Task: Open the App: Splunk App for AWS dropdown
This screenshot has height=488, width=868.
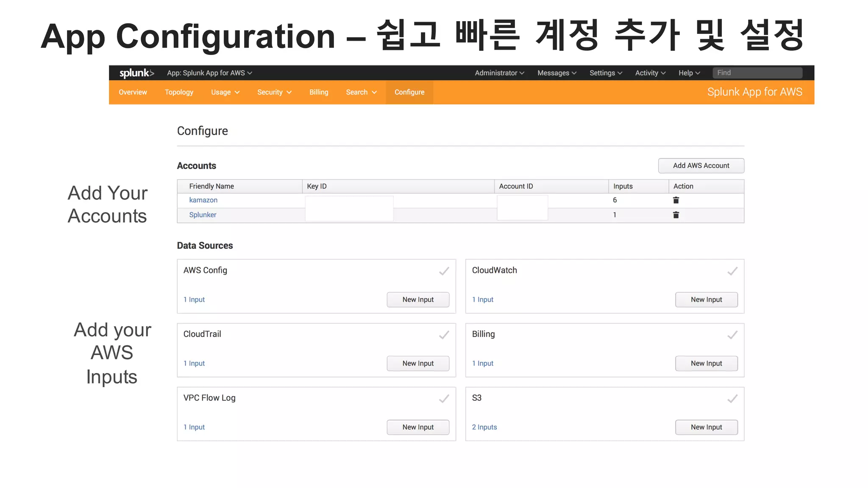Action: 209,73
